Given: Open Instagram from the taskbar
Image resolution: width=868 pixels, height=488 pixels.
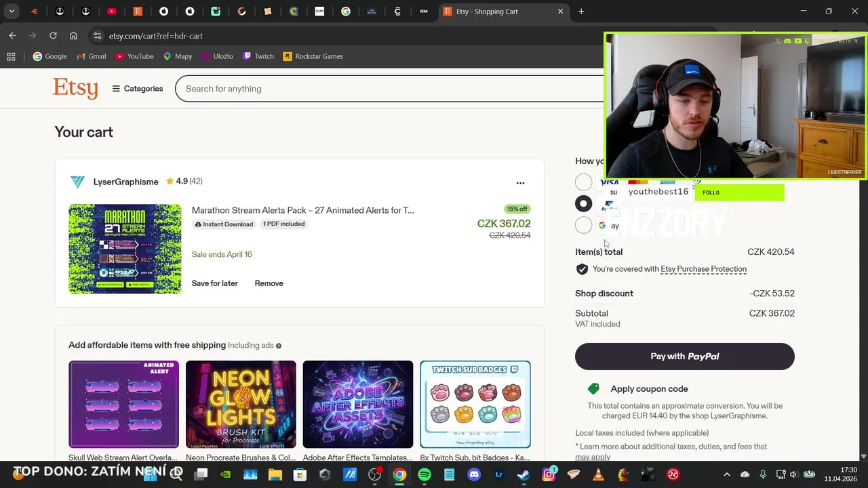Looking at the screenshot, I should coord(549,474).
